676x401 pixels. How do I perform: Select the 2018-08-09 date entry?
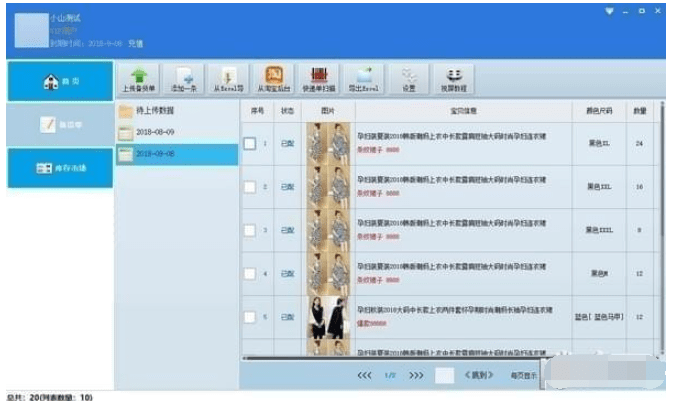[x=177, y=132]
